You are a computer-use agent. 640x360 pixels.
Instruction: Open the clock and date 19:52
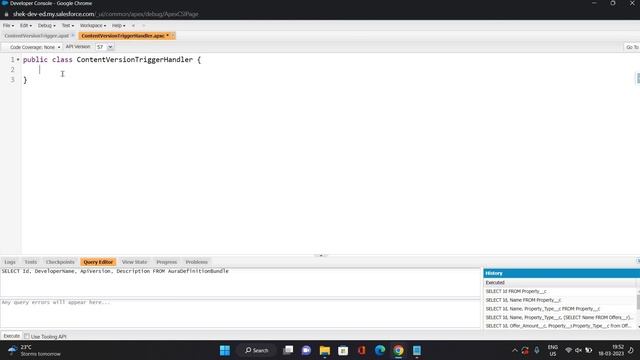coord(611,350)
